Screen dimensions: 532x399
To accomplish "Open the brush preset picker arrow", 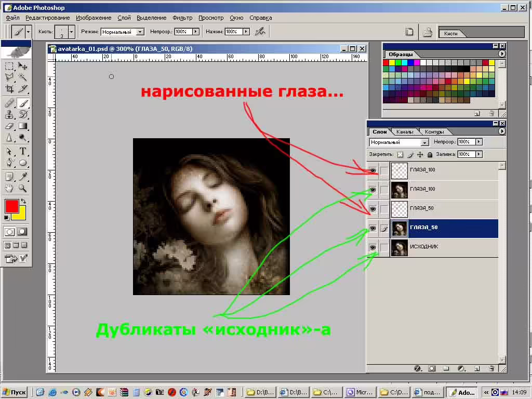I will 71,32.
